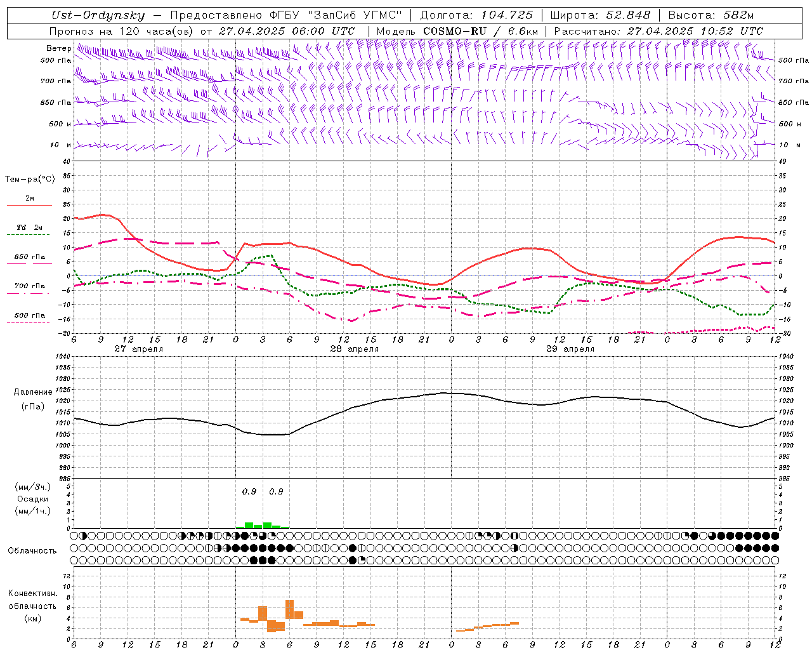
Task: Click the Давление pressure panel label
Action: click(33, 392)
